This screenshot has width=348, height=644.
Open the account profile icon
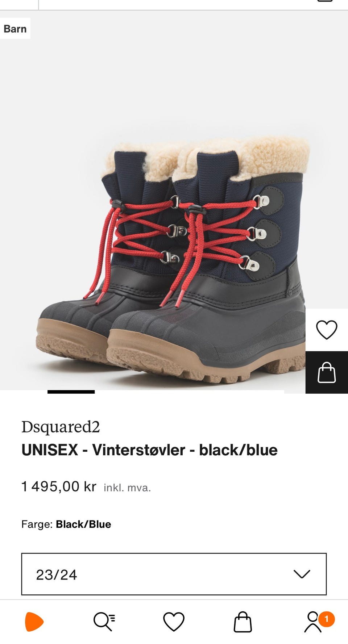point(313,622)
